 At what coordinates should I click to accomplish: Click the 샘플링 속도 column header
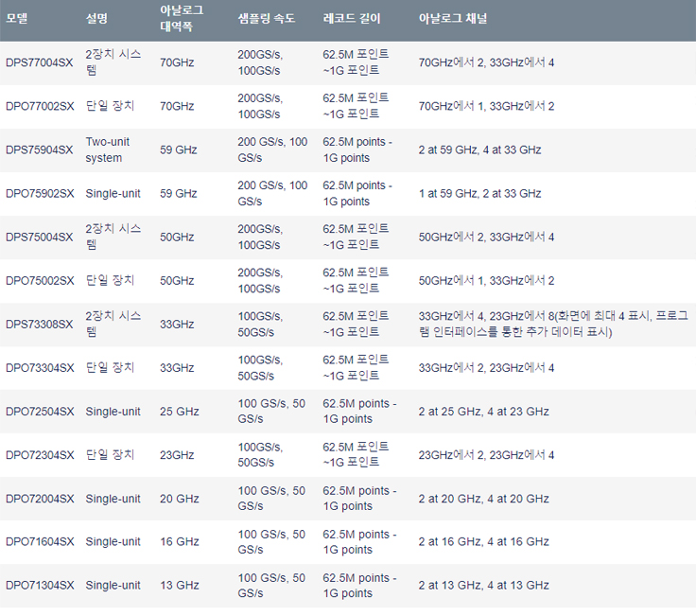click(267, 19)
